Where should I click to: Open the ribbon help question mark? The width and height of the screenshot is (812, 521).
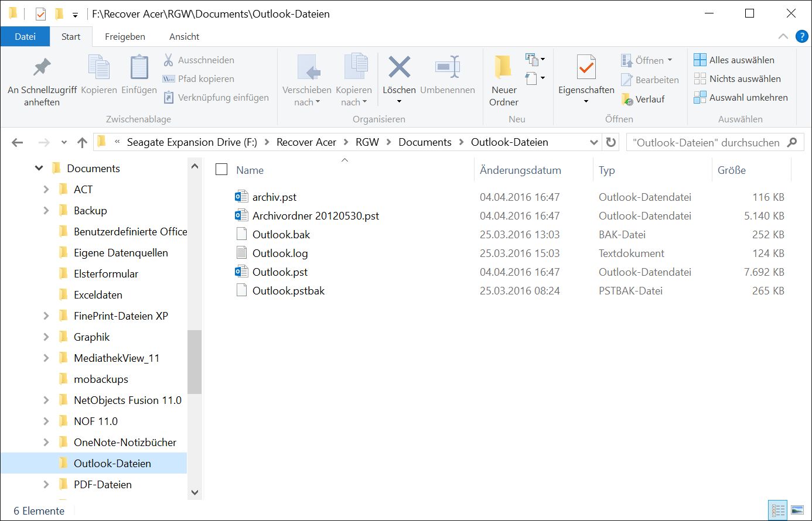(x=801, y=36)
